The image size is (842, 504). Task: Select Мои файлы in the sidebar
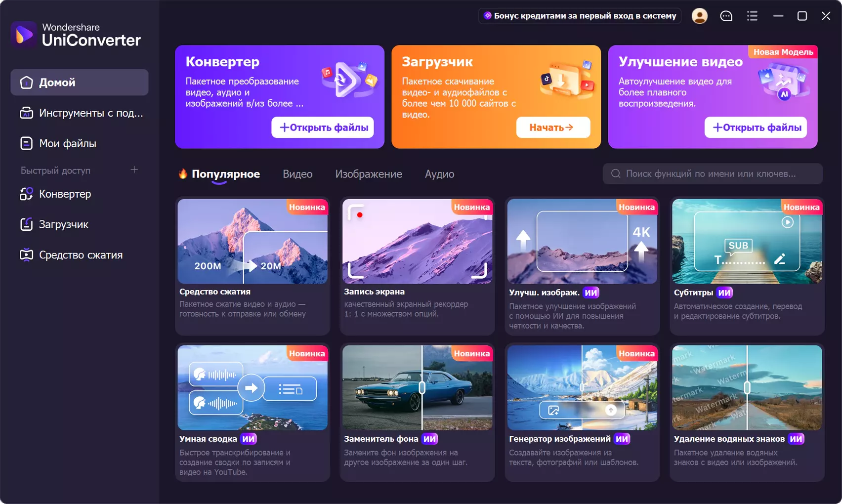(80, 143)
